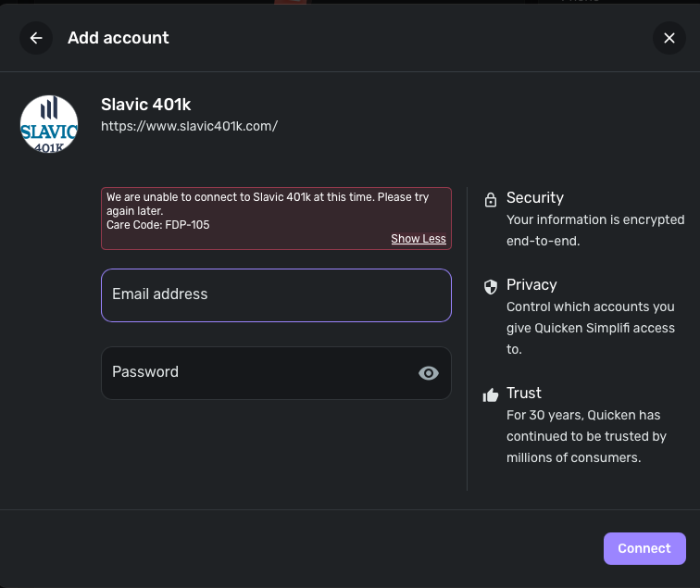Open the slavic401k.com URL
The width and height of the screenshot is (700, 588).
coord(189,126)
